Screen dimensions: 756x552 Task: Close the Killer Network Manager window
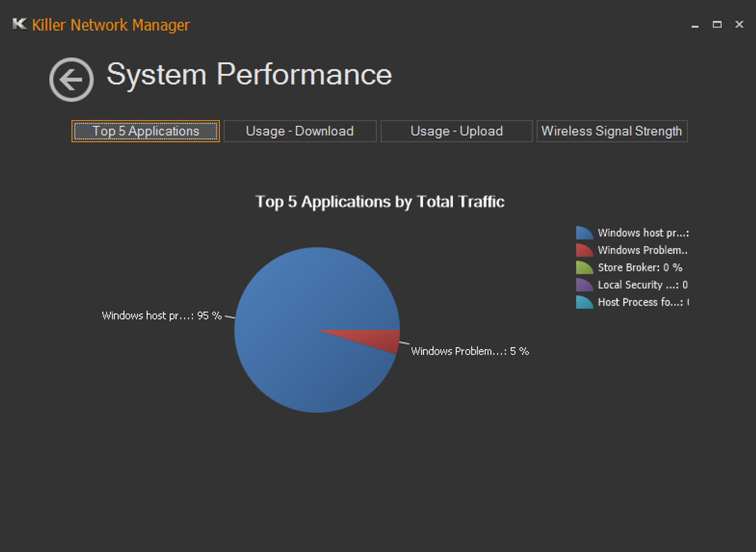click(x=739, y=24)
